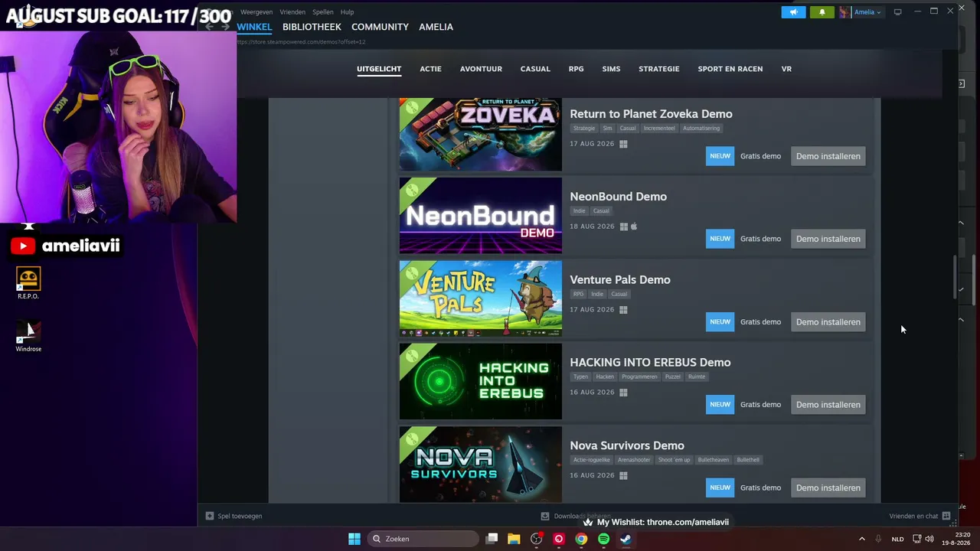Install the NeonBound demo
The height and width of the screenshot is (551, 980).
pyautogui.click(x=828, y=239)
